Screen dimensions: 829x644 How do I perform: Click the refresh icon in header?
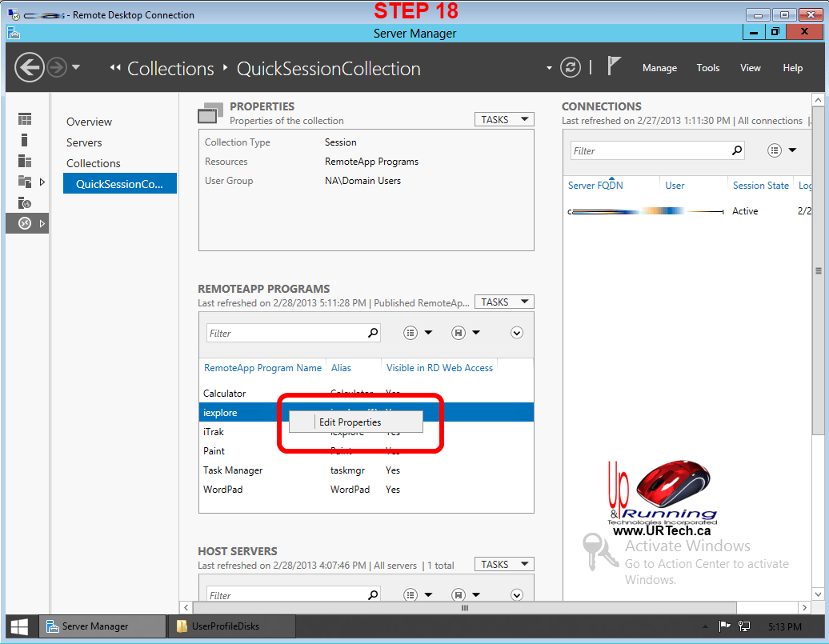[570, 67]
